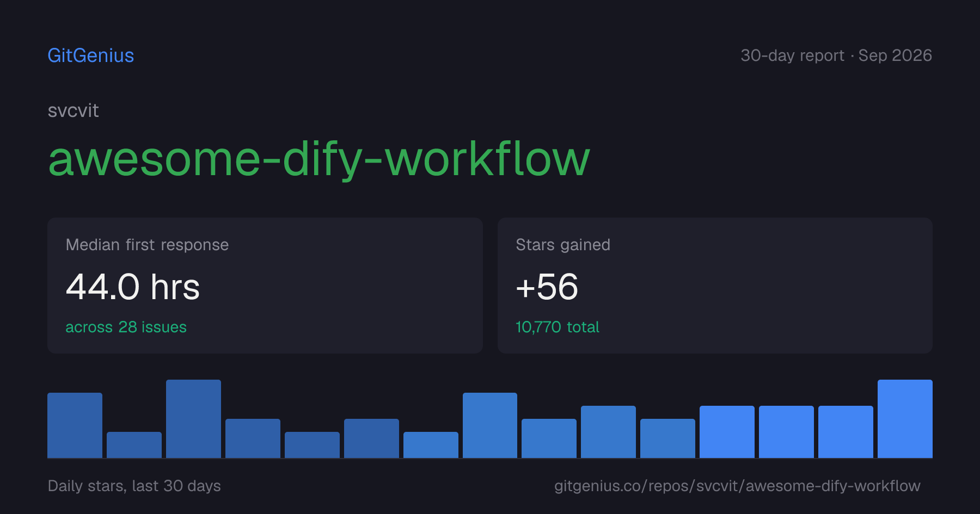
Task: Open the GitGenius brand link
Action: (91, 55)
